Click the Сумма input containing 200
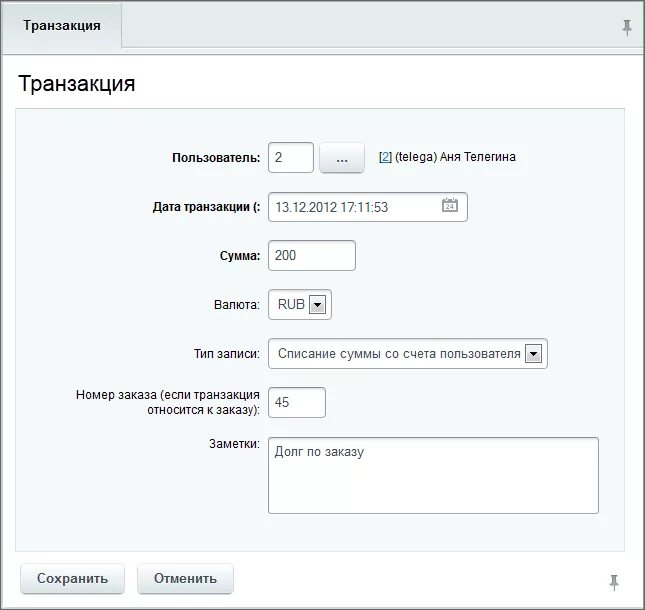 (312, 255)
